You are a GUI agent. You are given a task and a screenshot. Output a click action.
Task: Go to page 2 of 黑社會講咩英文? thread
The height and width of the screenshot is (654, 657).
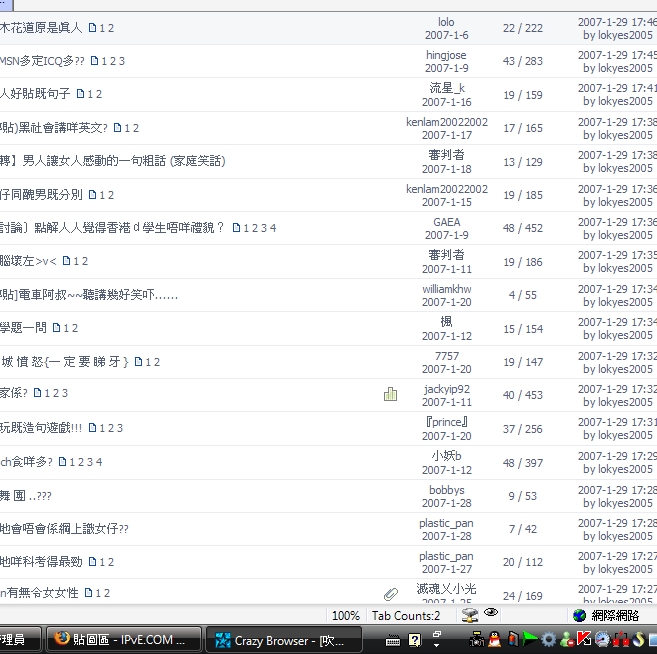click(135, 128)
